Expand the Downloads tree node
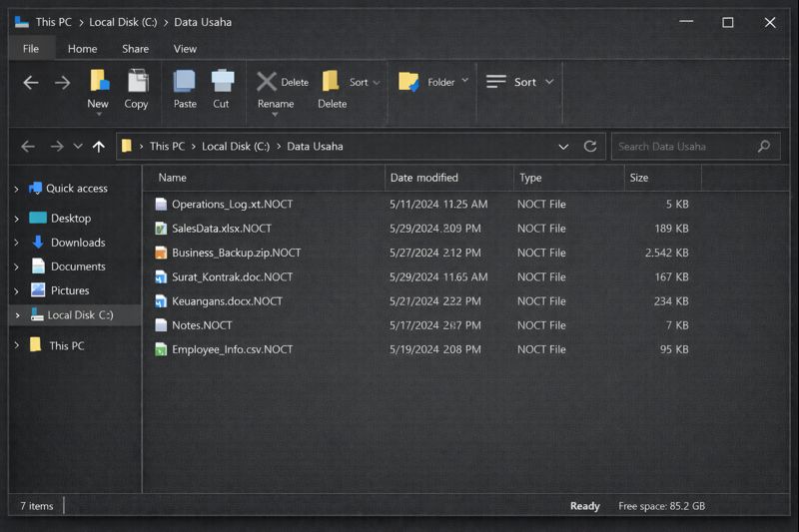The width and height of the screenshot is (799, 532). pos(17,243)
